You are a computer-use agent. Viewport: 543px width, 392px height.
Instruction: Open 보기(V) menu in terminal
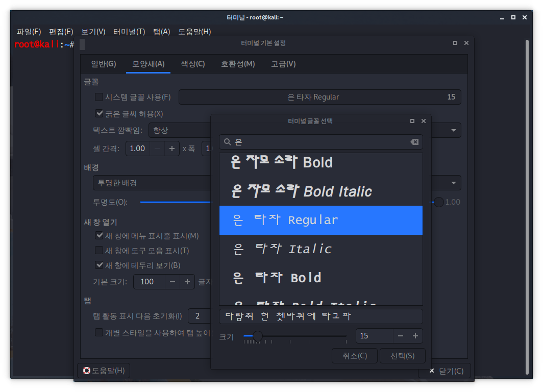[x=93, y=32]
